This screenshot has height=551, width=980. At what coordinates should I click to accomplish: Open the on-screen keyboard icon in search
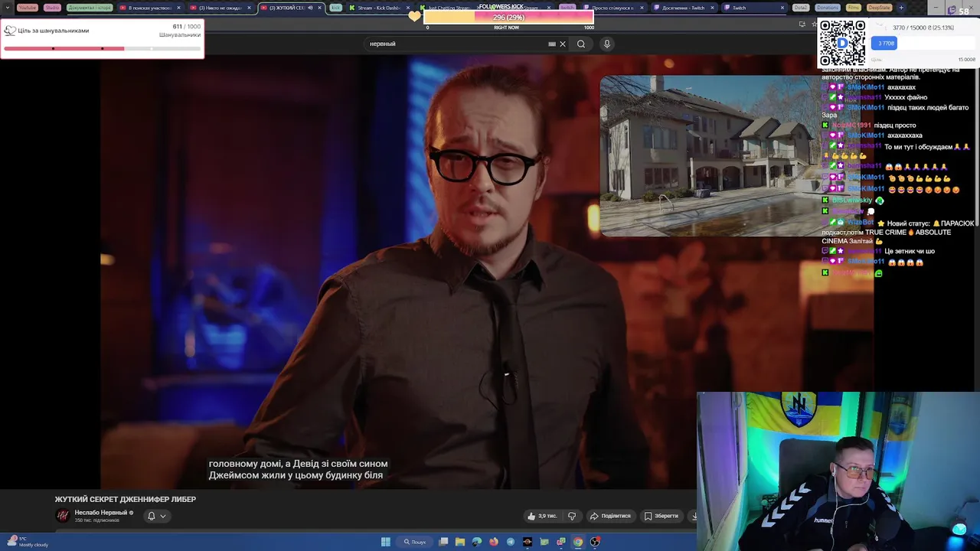pyautogui.click(x=552, y=44)
